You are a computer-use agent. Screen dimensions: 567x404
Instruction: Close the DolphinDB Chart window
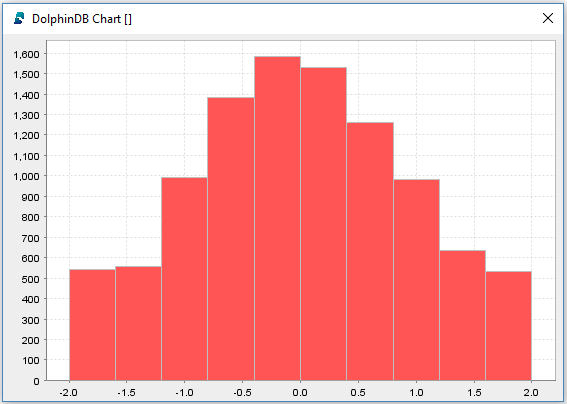pyautogui.click(x=548, y=18)
